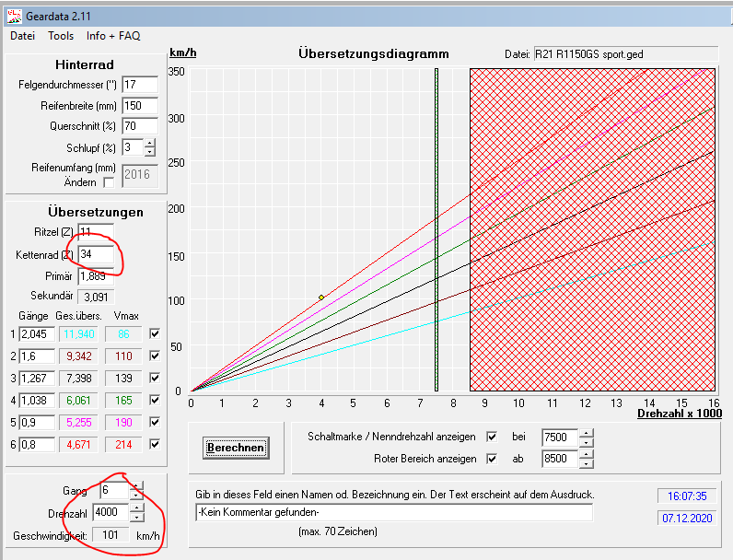Increase Gang value with up arrow
Viewport: 733px width, 560px height.
coord(136,487)
